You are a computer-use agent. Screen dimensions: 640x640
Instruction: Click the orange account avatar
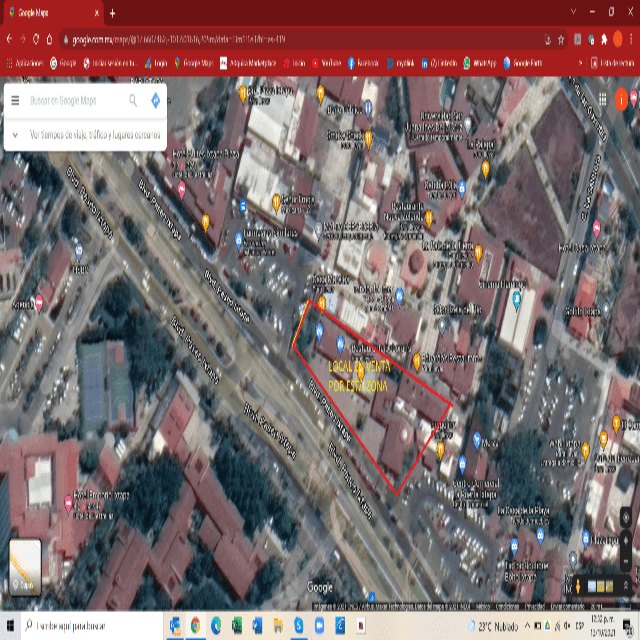point(623,99)
